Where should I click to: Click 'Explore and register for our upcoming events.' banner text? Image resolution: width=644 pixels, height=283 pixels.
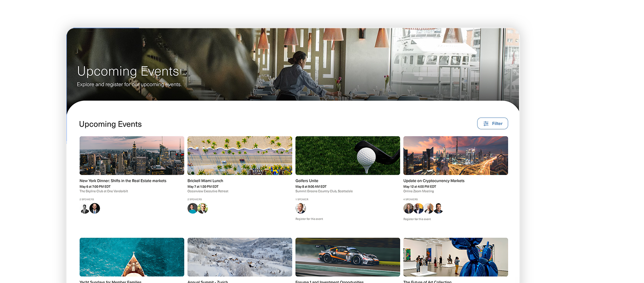click(x=129, y=84)
